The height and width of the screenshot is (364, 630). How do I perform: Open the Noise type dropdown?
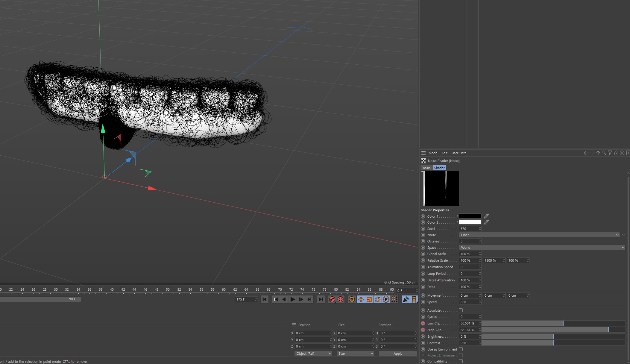click(x=539, y=235)
